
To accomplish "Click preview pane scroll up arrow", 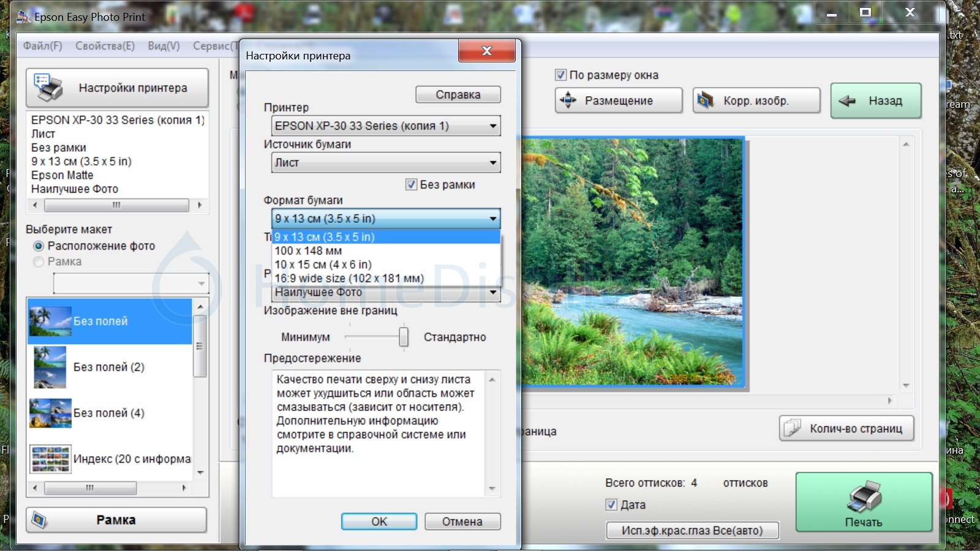I will click(906, 144).
